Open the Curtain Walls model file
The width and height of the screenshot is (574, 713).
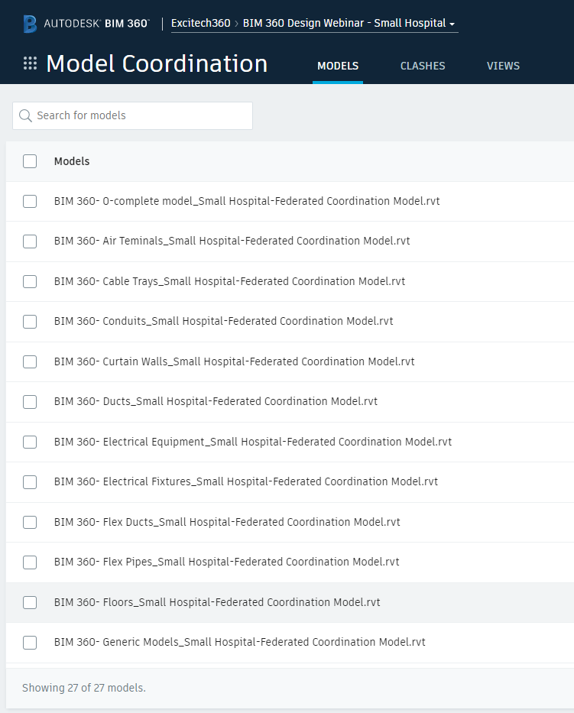[234, 362]
